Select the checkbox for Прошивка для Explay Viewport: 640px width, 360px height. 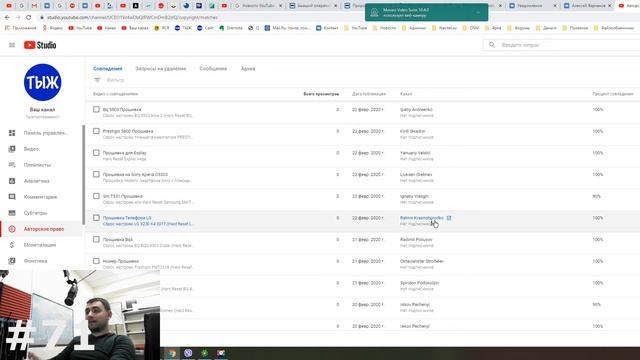pos(96,153)
